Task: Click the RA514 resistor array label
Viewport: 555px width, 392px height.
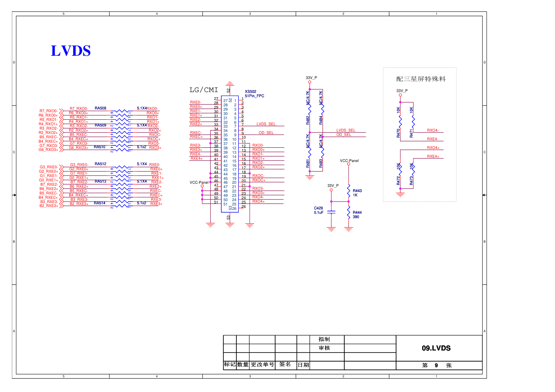Action: pos(100,203)
